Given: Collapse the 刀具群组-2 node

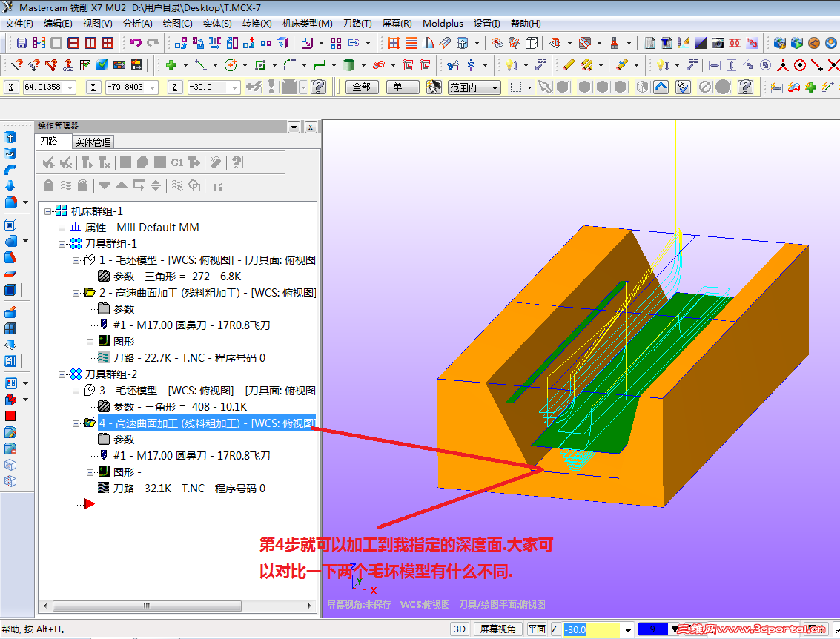Looking at the screenshot, I should 62,375.
